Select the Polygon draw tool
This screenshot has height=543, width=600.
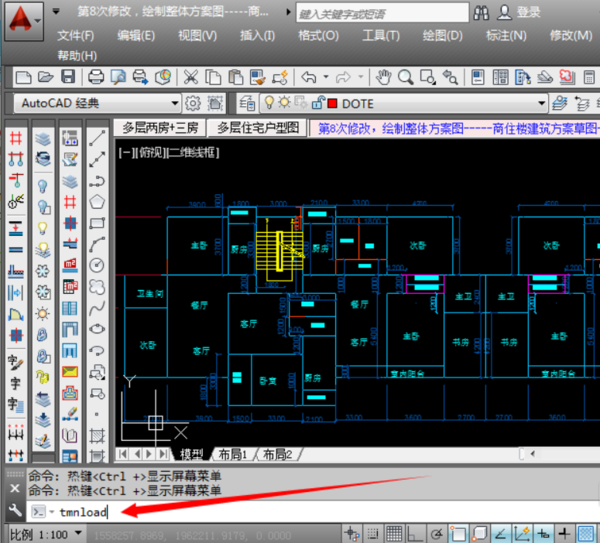click(97, 201)
